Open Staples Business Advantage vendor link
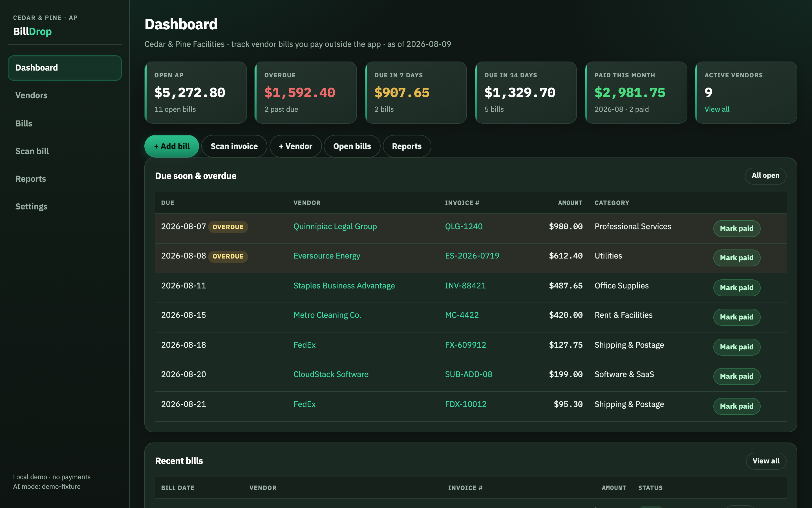 coord(344,286)
